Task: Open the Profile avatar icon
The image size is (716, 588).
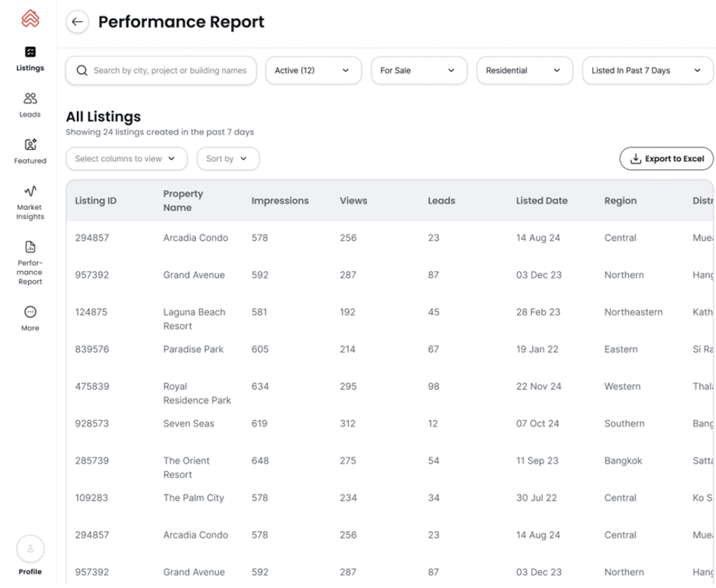Action: point(30,549)
